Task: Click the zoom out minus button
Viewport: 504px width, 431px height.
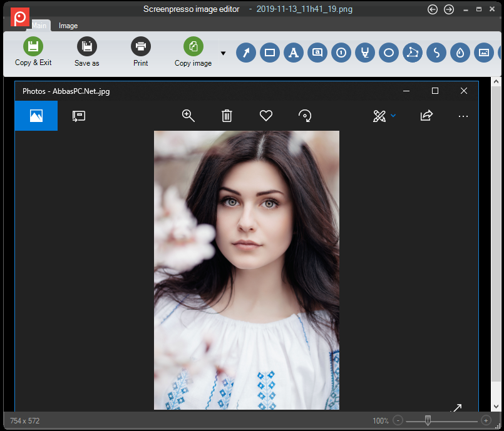Action: pos(398,420)
